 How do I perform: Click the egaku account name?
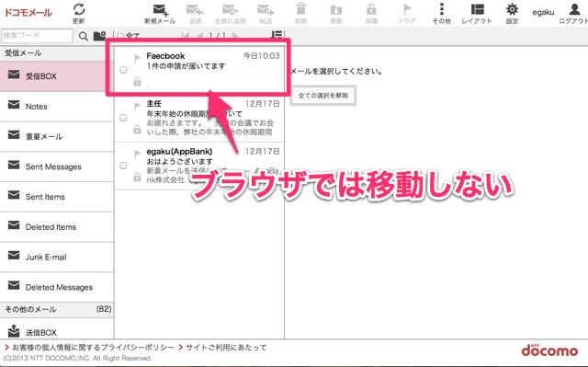pos(543,12)
